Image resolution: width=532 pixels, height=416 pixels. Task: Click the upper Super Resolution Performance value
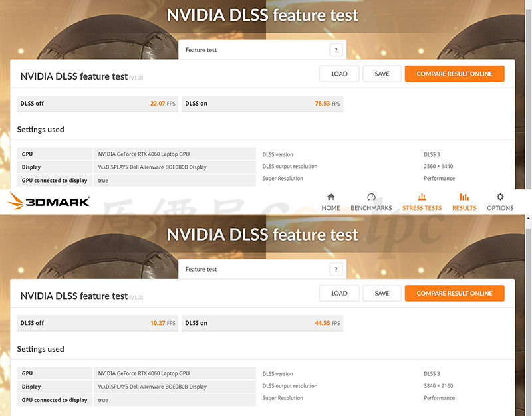click(439, 178)
